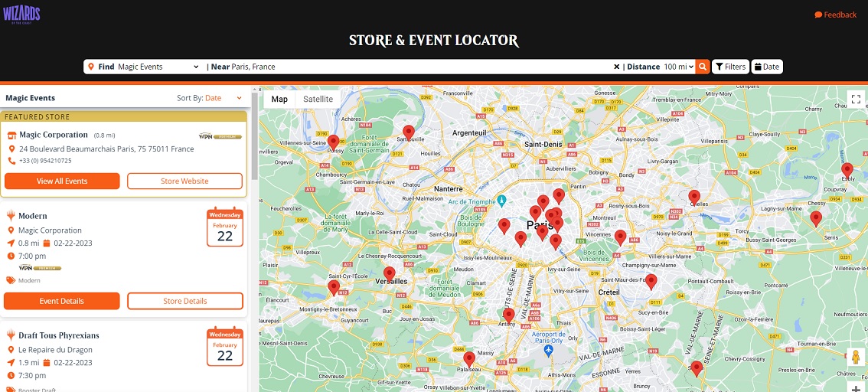This screenshot has width=868, height=392.
Task: Toggle fullscreen map view
Action: (x=856, y=99)
